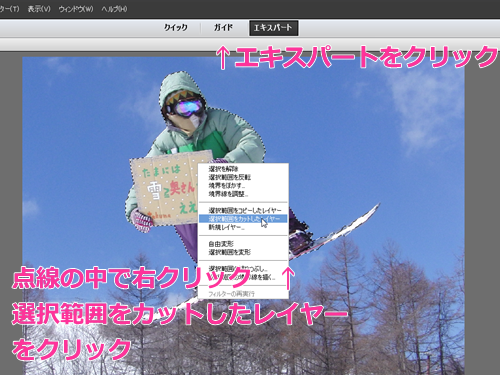Choose 選択範囲を反転 in the context menu
500x375 pixels.
pyautogui.click(x=243, y=177)
